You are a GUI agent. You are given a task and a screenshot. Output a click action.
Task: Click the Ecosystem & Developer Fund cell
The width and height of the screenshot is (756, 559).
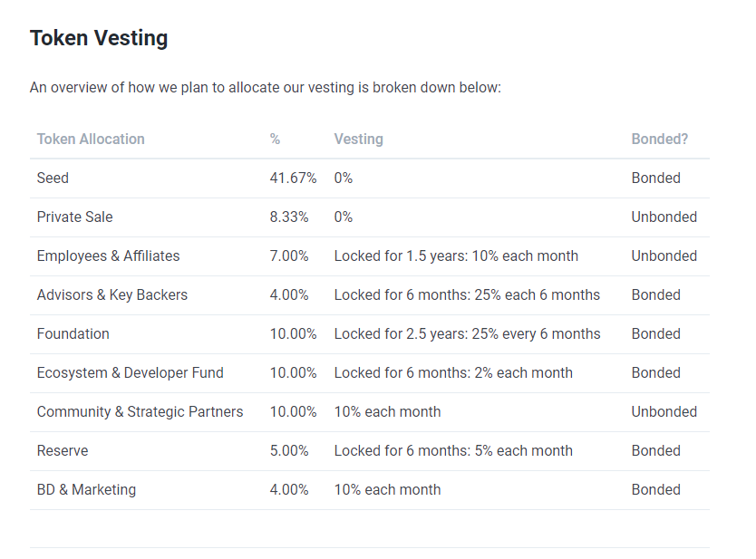click(x=130, y=372)
